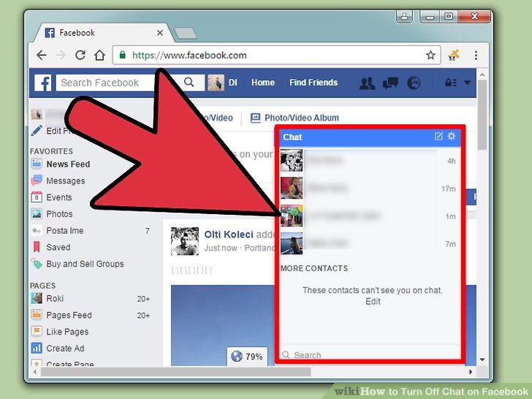Image resolution: width=532 pixels, height=399 pixels.
Task: Bookmark this page with star icon
Action: tap(431, 55)
